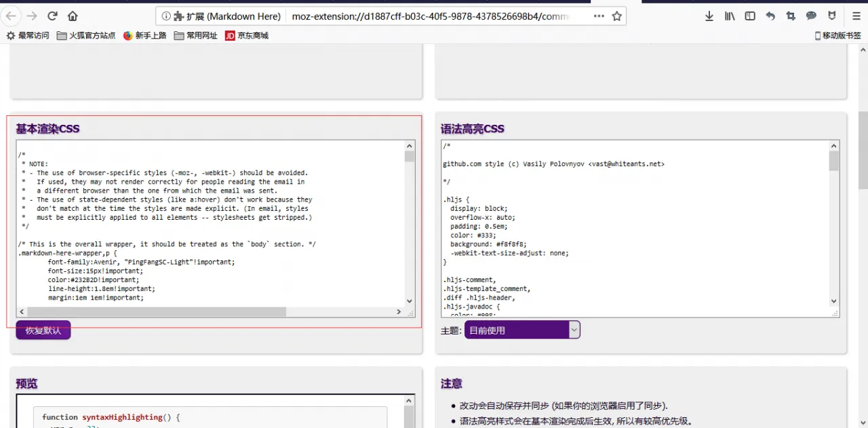Expand the 火狐官方站点 bookmark folder

tap(86, 35)
